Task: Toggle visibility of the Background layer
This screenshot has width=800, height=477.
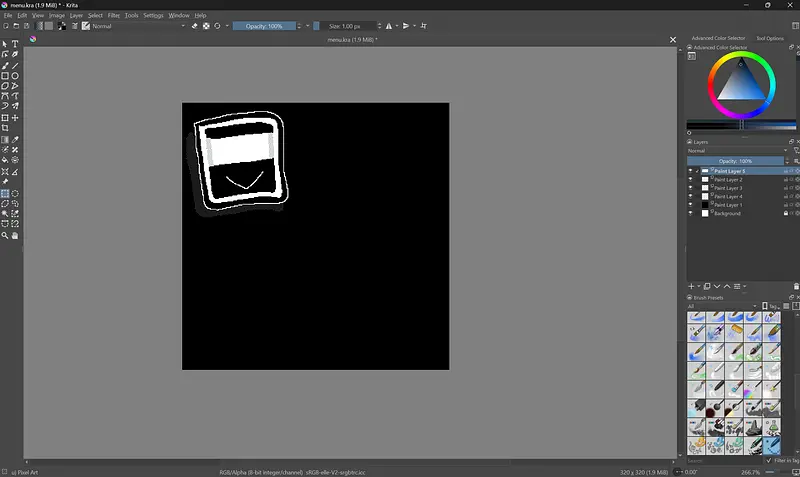Action: click(x=690, y=213)
